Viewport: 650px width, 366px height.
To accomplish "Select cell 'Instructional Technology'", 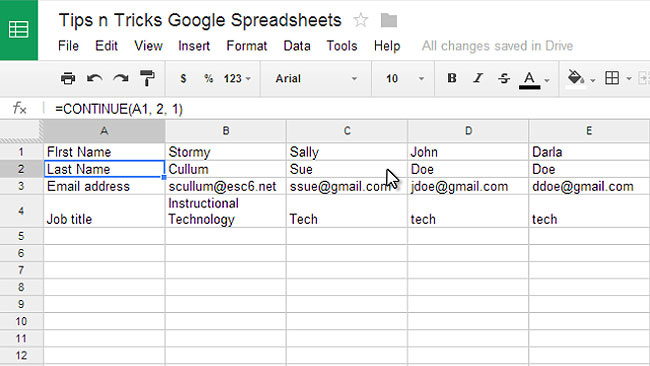I will tap(226, 211).
